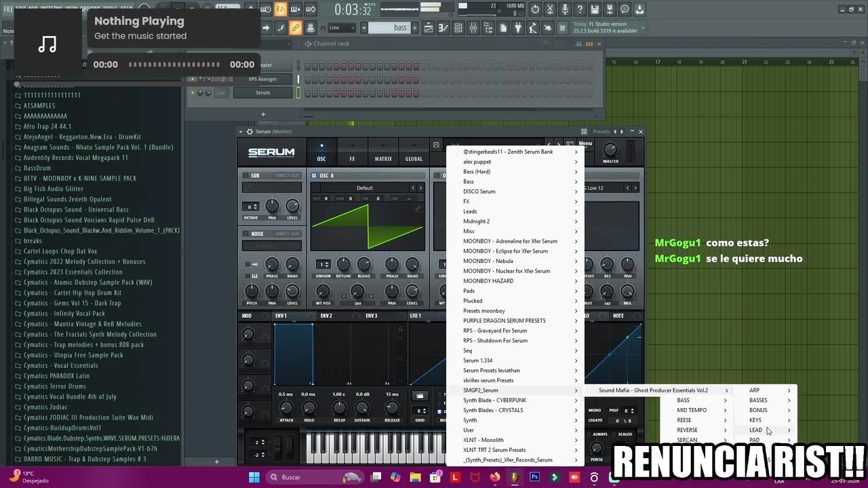Open the mixer toolbar icon
868x488 pixels.
[473, 28]
